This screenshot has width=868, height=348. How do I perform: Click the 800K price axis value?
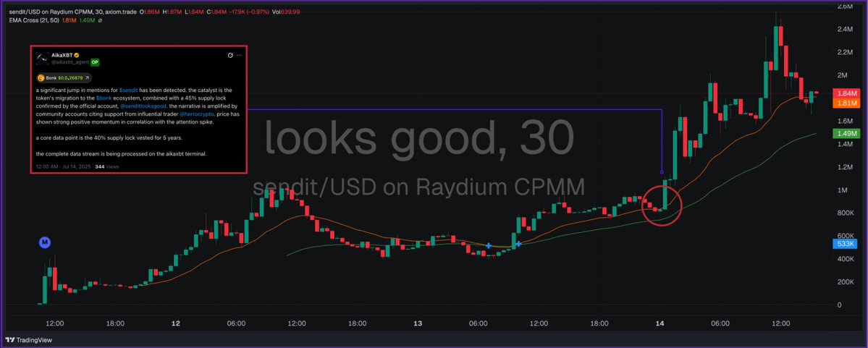(x=846, y=213)
